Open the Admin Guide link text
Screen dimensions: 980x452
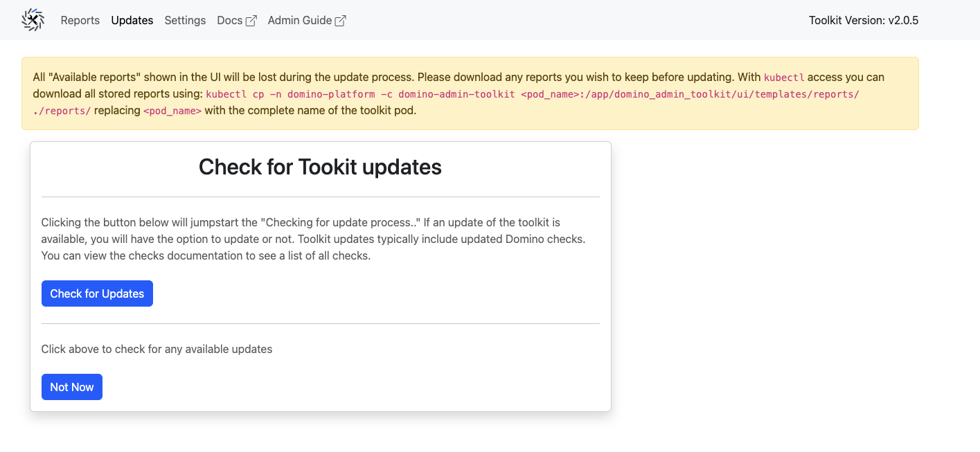299,20
